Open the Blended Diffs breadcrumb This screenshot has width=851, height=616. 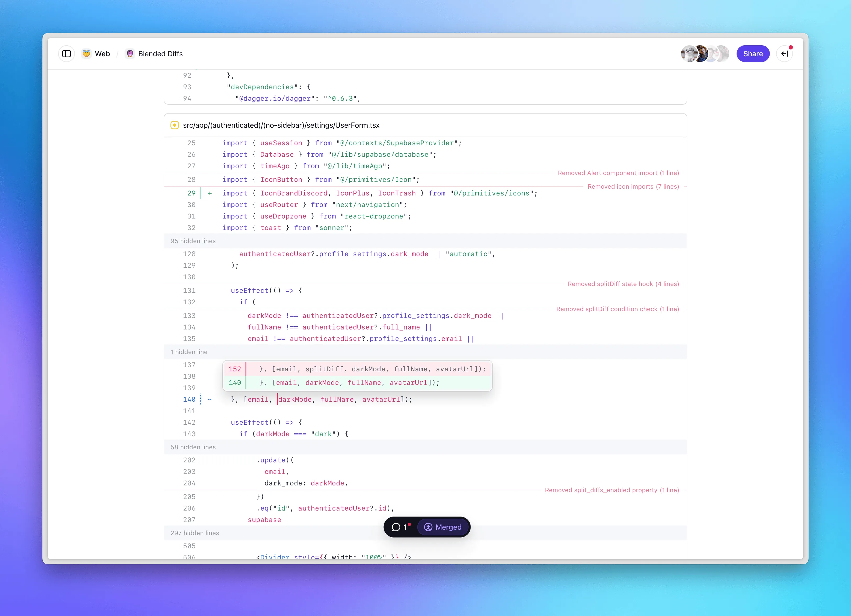(161, 54)
